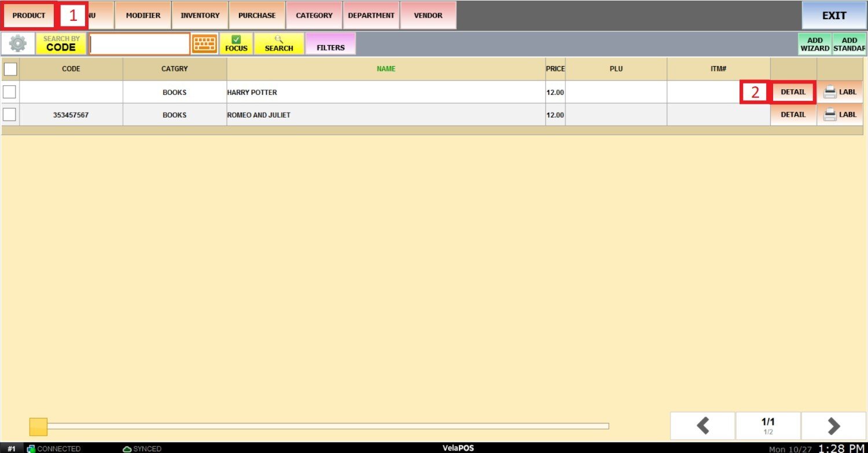Switch to the INVENTORY tab
Screen dimensions: 868x453
200,16
